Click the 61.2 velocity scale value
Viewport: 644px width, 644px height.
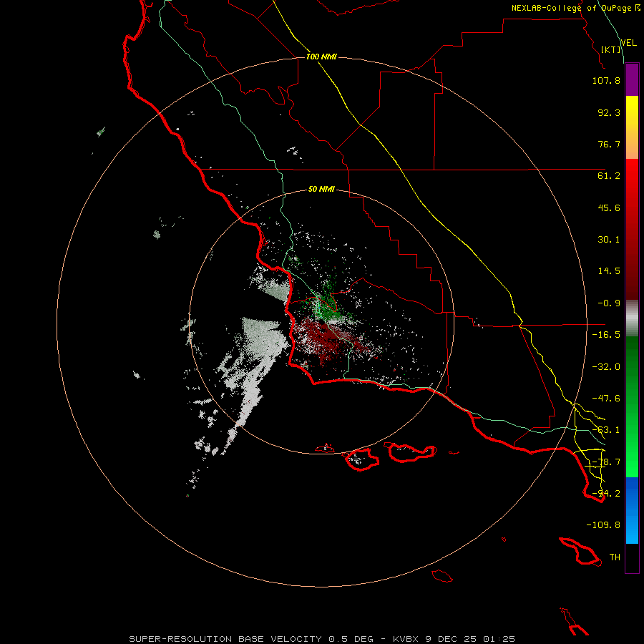[x=609, y=176]
